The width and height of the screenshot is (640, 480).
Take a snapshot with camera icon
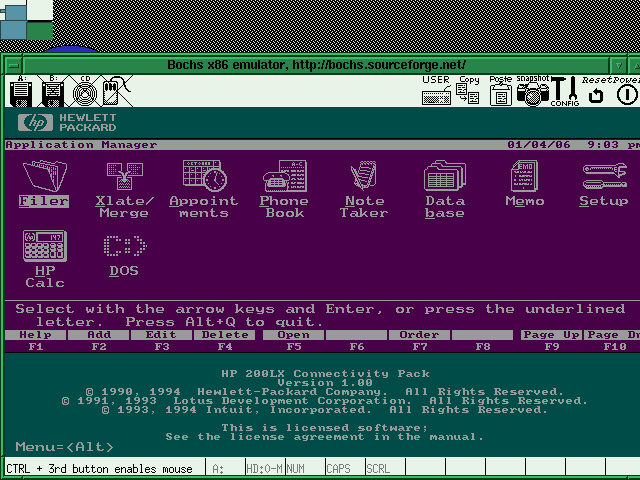pos(533,91)
